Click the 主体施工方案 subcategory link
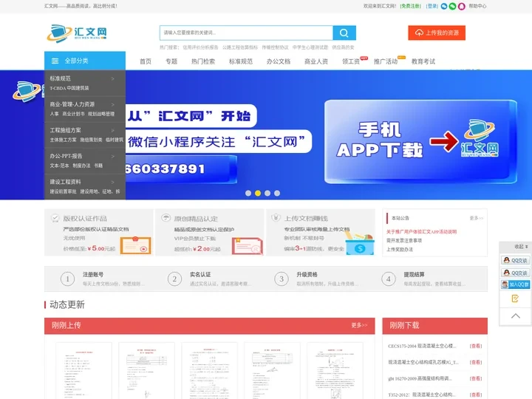The height and width of the screenshot is (399, 532). (63, 140)
